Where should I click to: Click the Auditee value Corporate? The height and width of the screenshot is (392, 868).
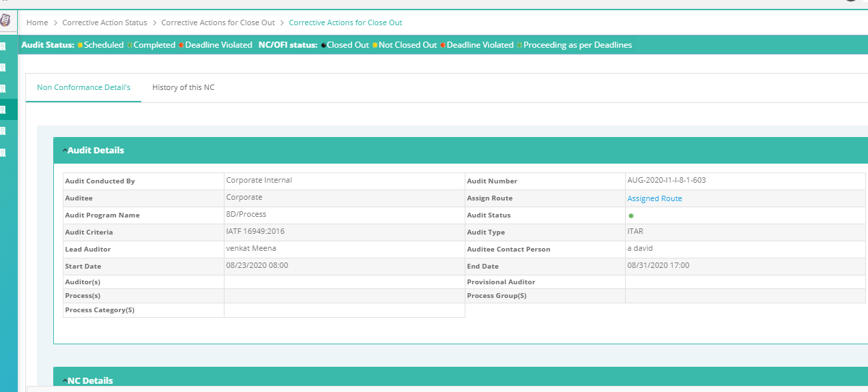click(244, 198)
